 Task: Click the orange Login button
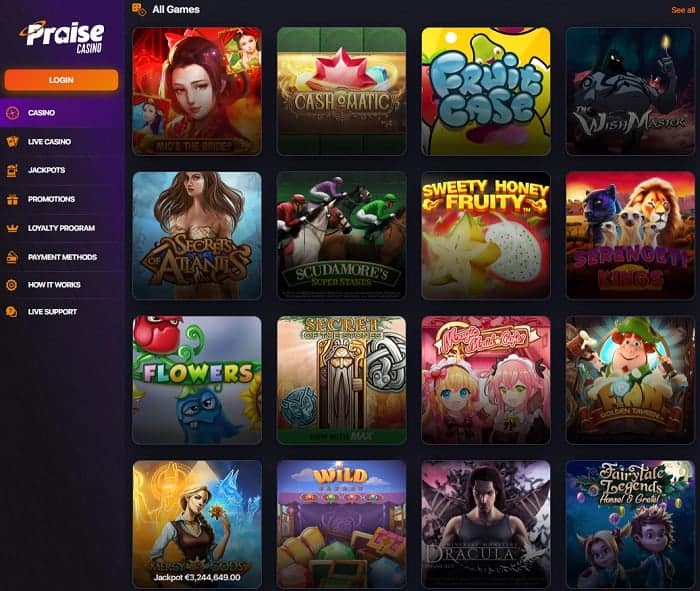click(61, 80)
